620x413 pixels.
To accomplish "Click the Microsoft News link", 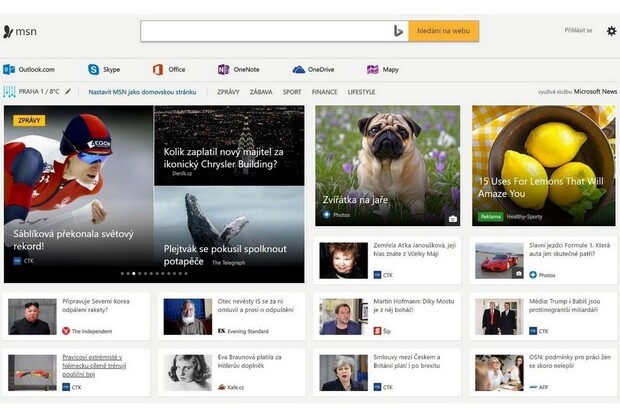I will [x=595, y=91].
